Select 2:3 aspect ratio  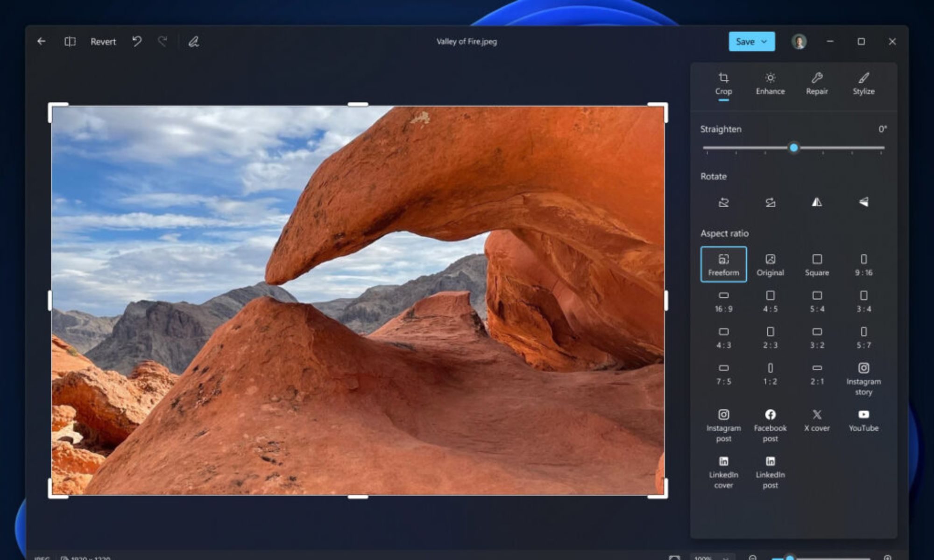770,338
